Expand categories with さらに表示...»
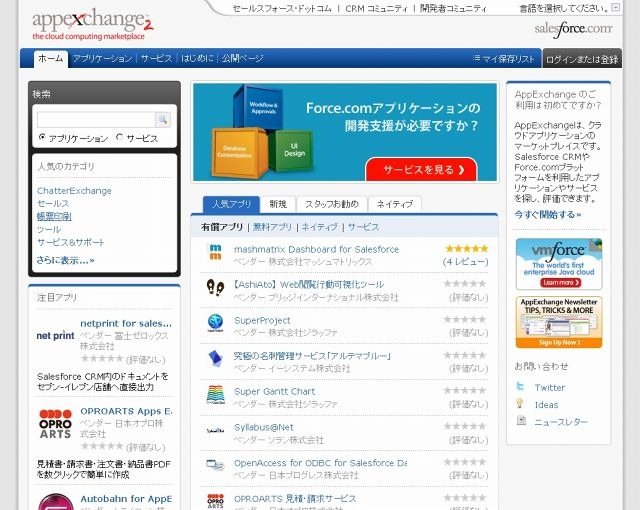640x510 pixels. tap(66, 260)
